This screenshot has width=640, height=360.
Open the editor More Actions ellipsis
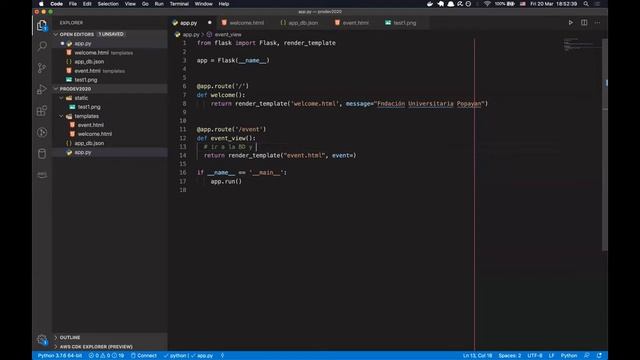pyautogui.click(x=597, y=22)
